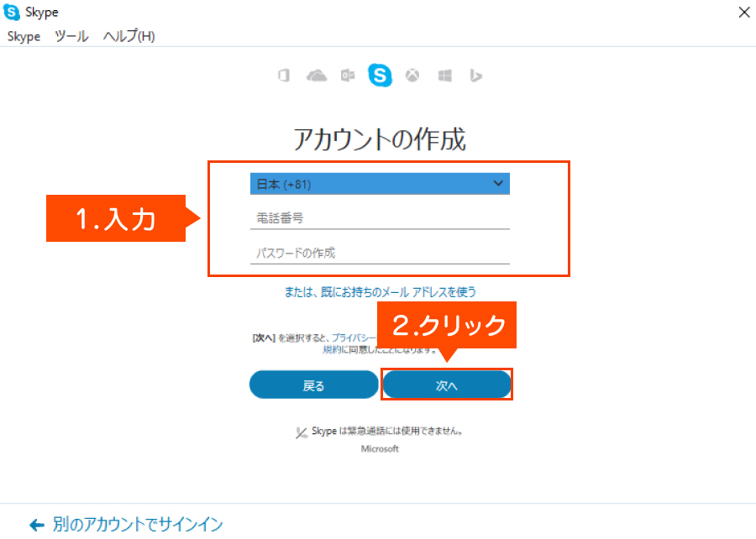Click the Outlook icon in the icon row
Screen dimensions: 756x539
(348, 76)
